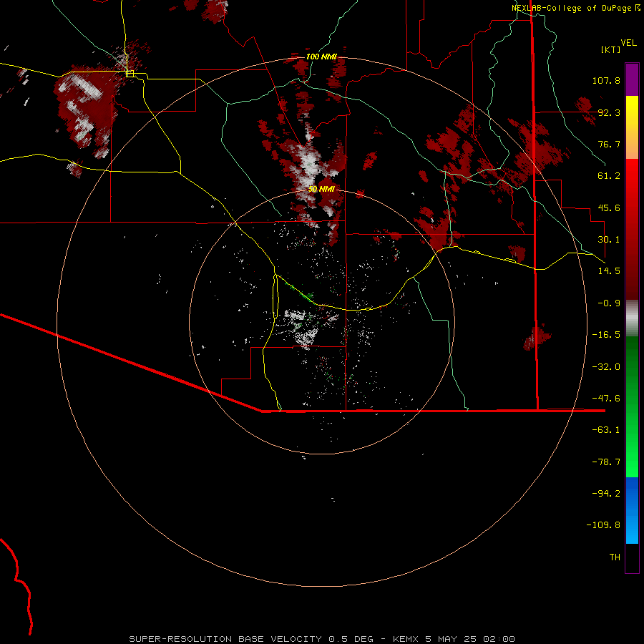Click the 30.1 legend value

click(609, 240)
